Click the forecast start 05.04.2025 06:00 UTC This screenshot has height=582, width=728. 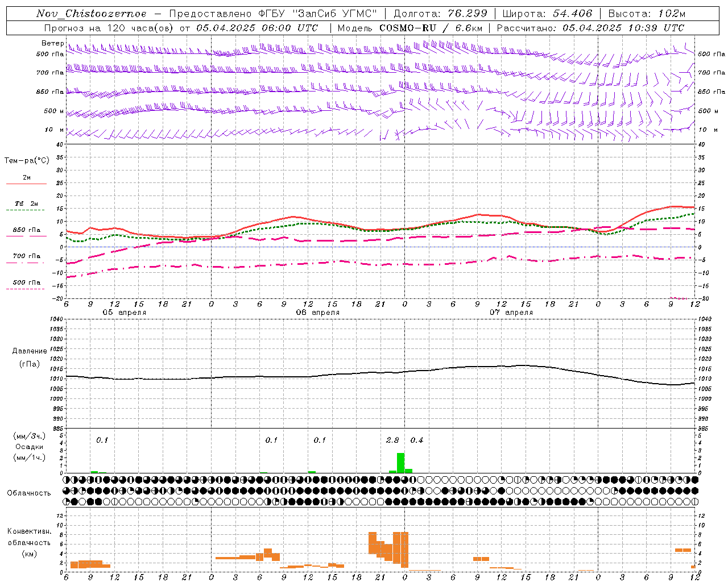pyautogui.click(x=257, y=28)
